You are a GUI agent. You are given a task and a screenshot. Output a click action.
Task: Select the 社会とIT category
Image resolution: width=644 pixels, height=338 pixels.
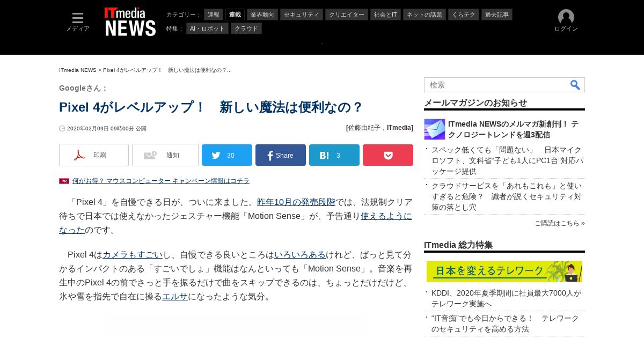pyautogui.click(x=385, y=14)
